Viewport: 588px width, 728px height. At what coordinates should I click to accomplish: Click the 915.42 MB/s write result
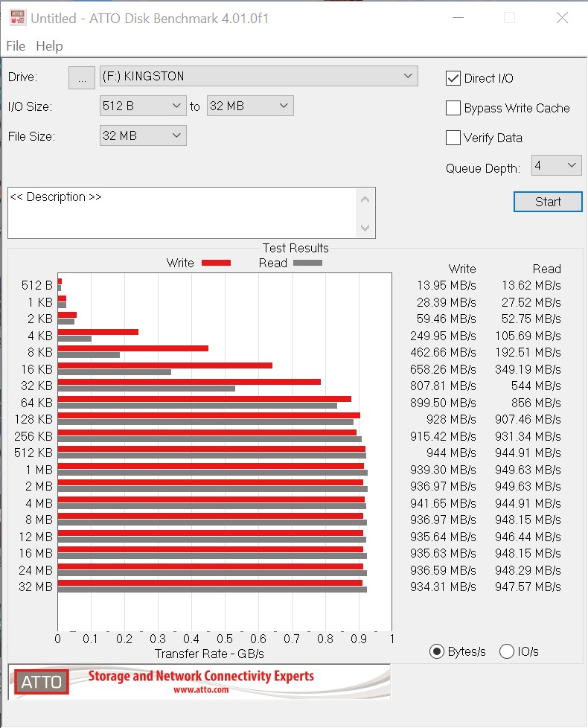pyautogui.click(x=443, y=436)
